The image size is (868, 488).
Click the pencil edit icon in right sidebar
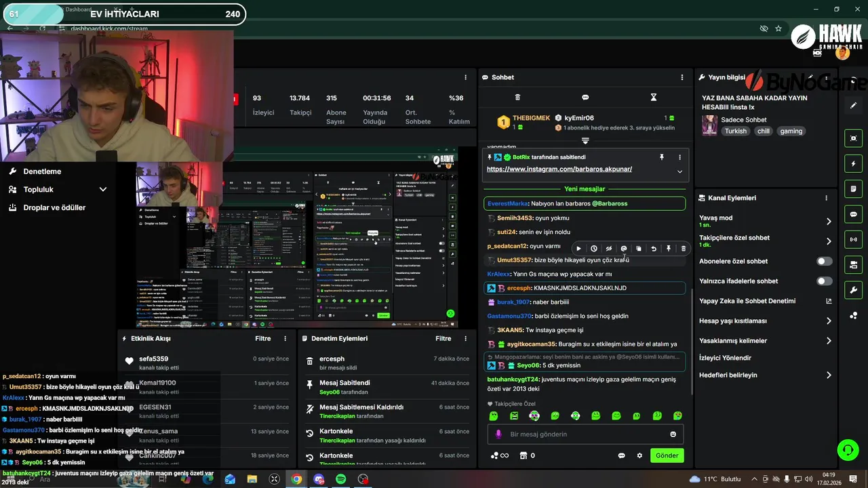[x=854, y=106]
